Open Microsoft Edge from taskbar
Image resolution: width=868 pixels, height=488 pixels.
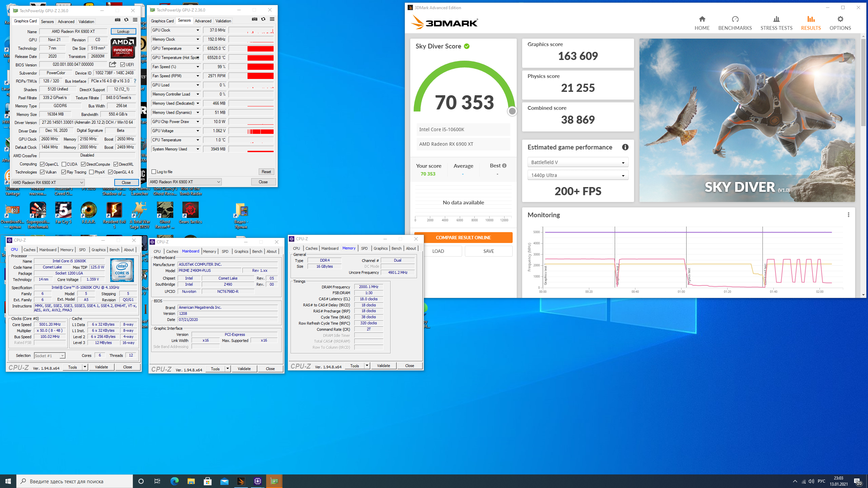(x=174, y=481)
